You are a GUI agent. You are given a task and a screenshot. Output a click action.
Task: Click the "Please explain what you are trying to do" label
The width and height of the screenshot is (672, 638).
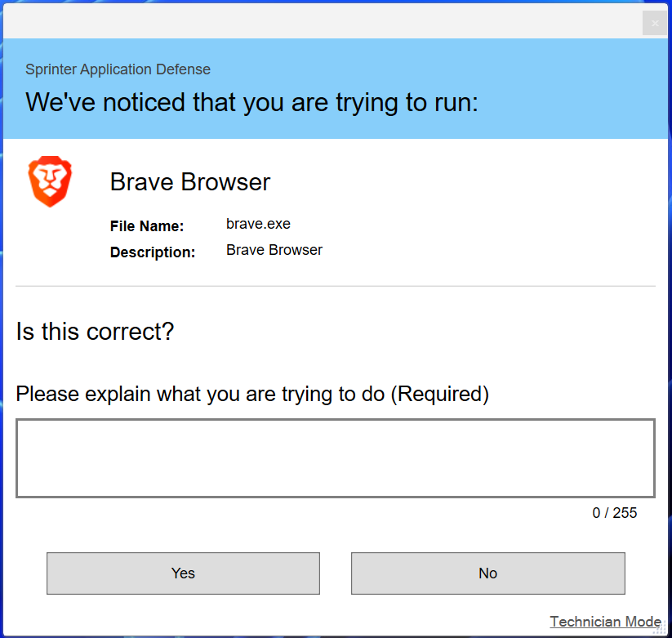252,394
